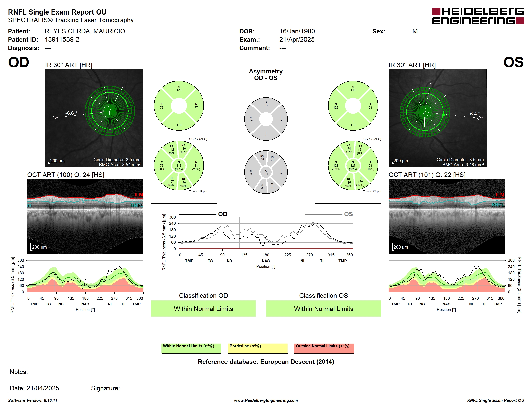Click the upper gray asymmetry four-sector chart
This screenshot has height=411, width=532.
266,119
